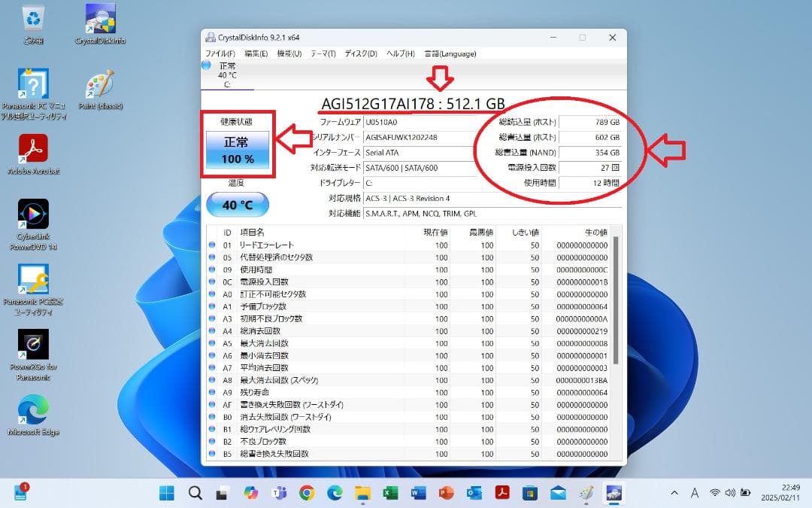The height and width of the screenshot is (508, 812).
Task: Open the 言語(Language) menu
Action: point(452,53)
